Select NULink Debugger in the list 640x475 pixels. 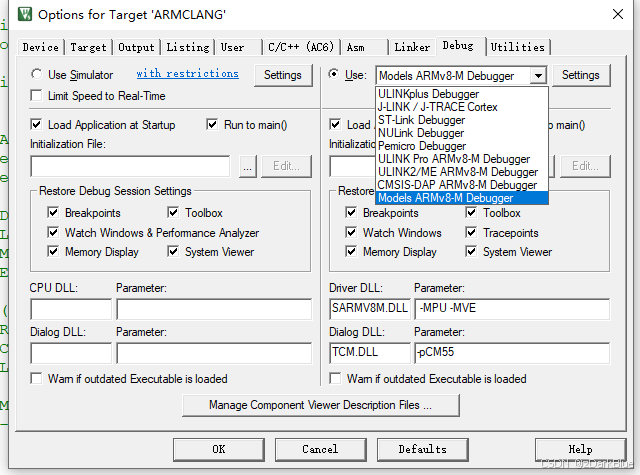click(462, 133)
